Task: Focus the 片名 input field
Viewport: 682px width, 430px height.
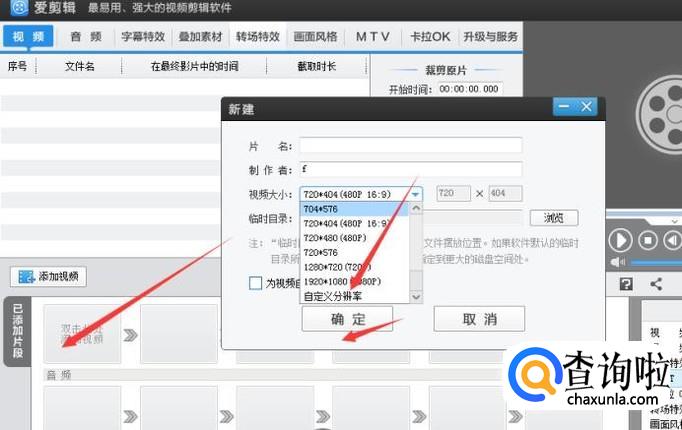Action: coord(411,145)
